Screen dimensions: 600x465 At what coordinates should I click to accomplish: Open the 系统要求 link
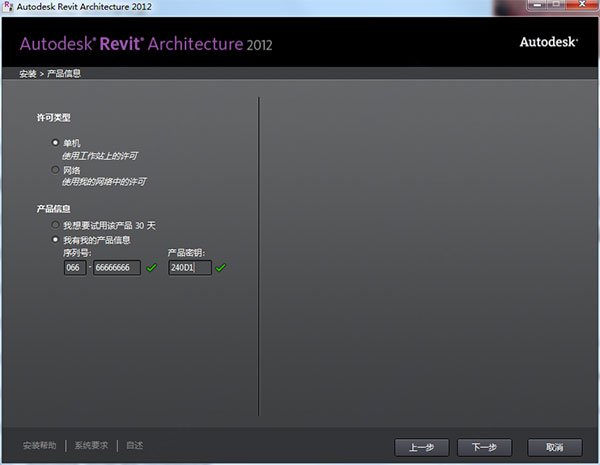pos(91,445)
